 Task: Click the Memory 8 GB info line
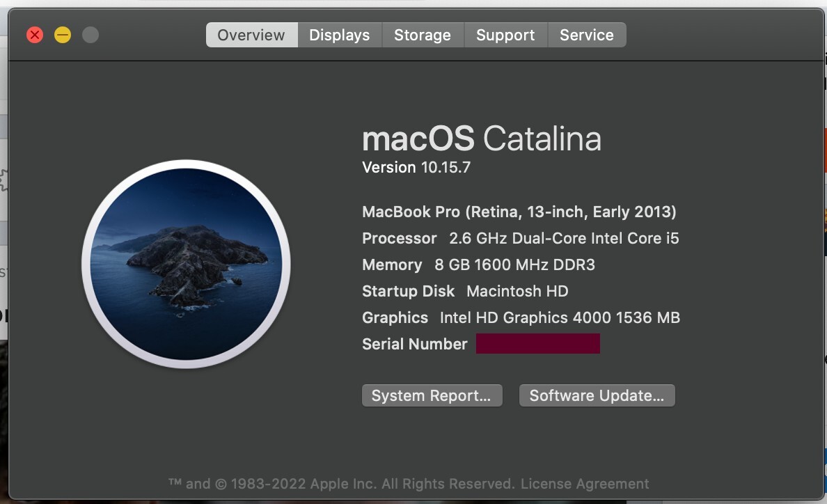478,265
